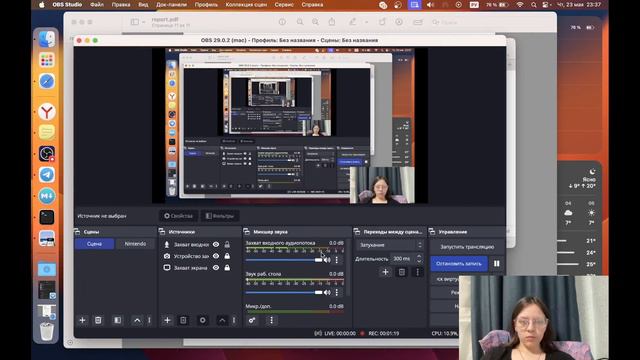Click Остановить запись to stop recording
640x360 pixels.
click(x=459, y=264)
